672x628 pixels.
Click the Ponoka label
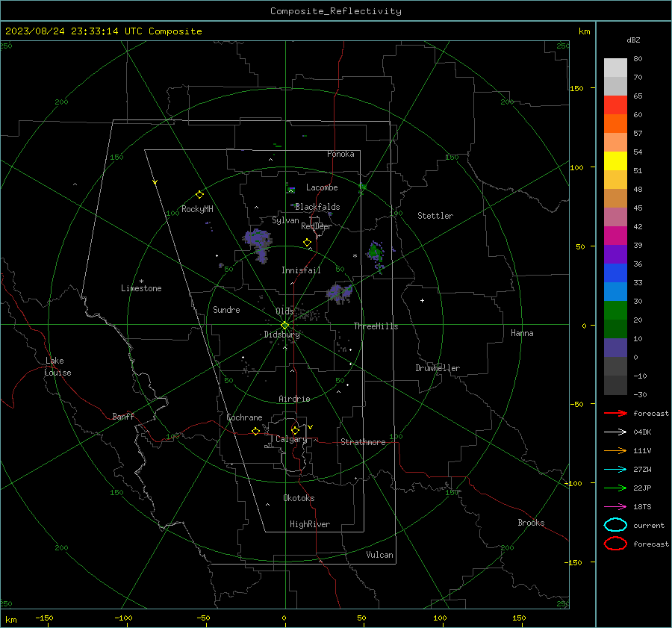pyautogui.click(x=340, y=154)
